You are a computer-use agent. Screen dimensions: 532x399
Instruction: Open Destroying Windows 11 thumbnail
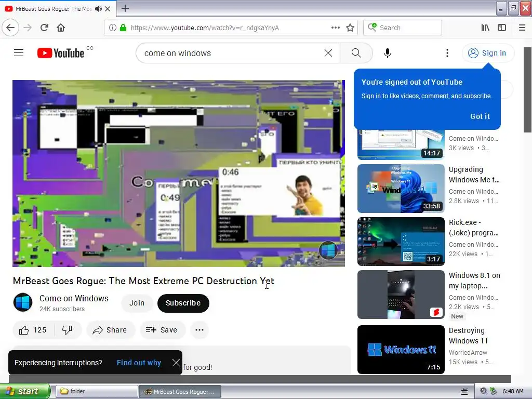pyautogui.click(x=401, y=350)
